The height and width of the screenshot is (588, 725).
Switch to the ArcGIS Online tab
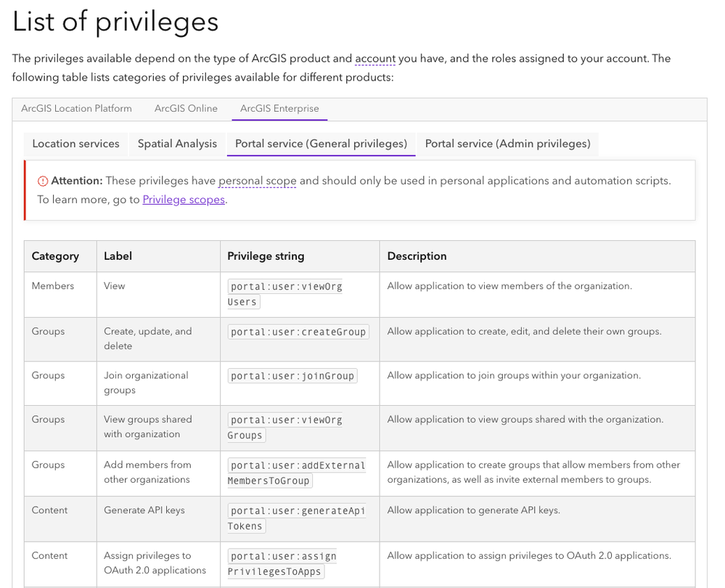coord(186,109)
